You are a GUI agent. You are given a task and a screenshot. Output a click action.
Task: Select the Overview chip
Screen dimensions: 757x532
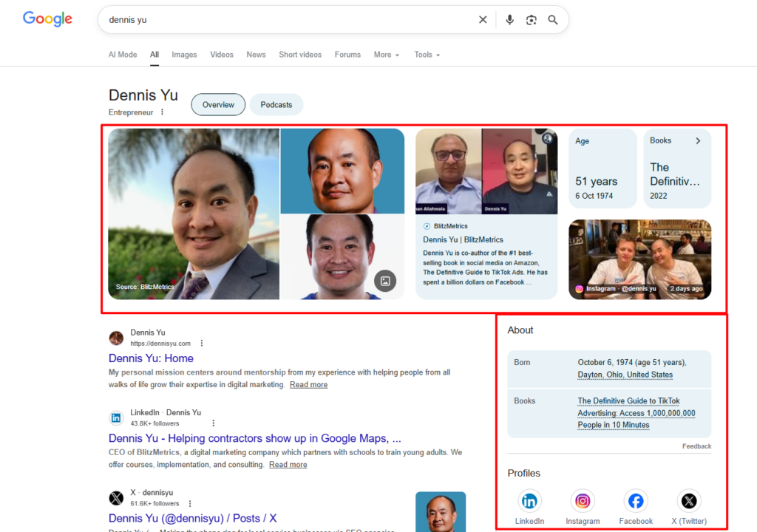tap(218, 105)
